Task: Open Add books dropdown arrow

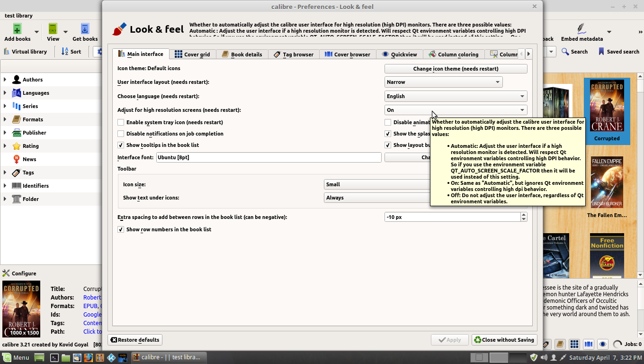Action: 36,32
